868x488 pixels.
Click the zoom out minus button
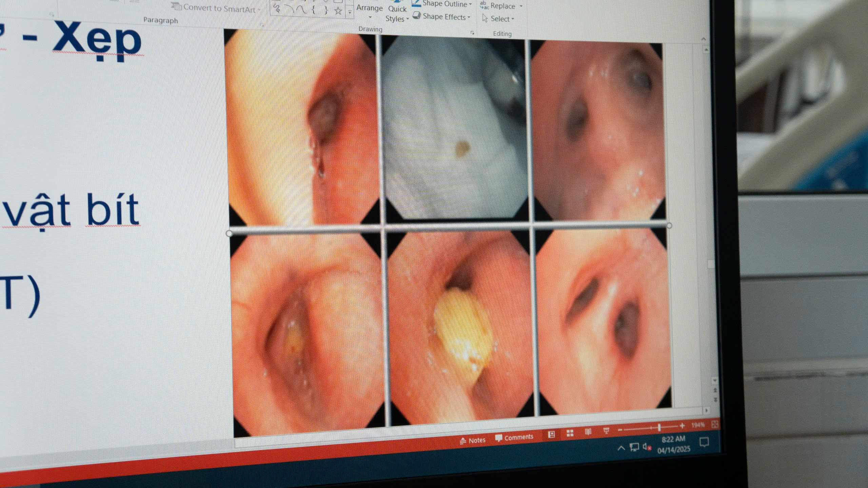click(x=620, y=429)
